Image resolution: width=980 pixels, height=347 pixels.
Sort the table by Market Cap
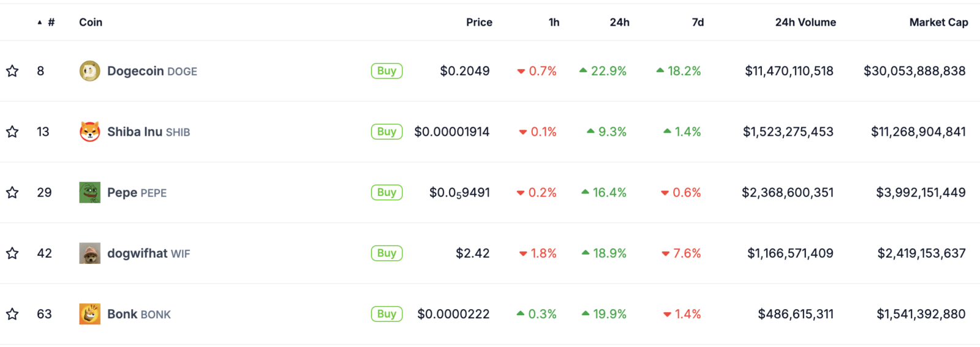[938, 22]
